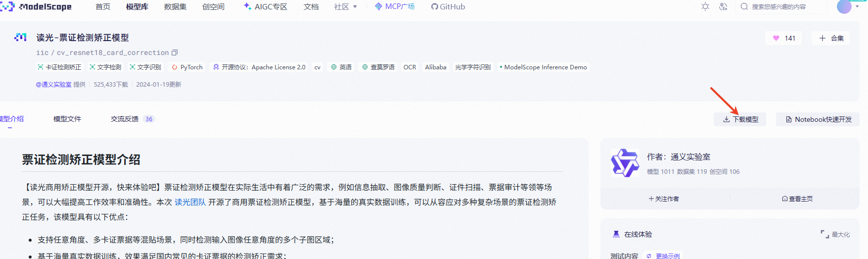Select the 查莫罗语 language tag

coord(378,67)
